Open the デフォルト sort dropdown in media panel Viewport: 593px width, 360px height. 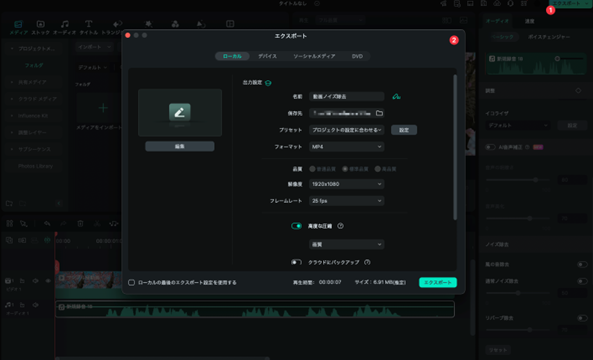(92, 67)
